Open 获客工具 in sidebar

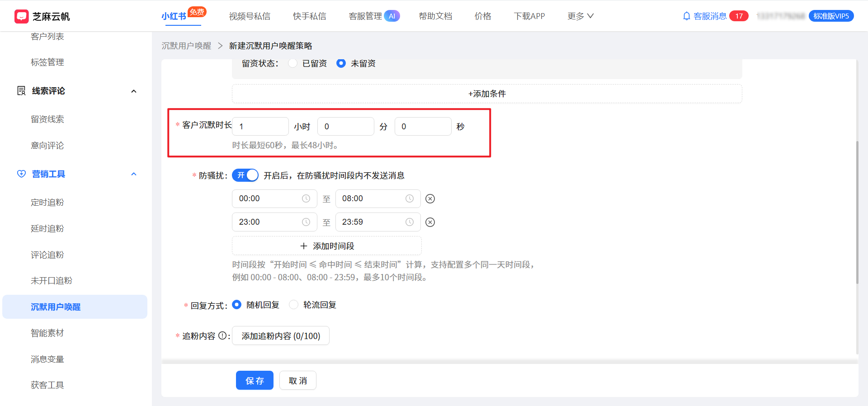(47, 385)
